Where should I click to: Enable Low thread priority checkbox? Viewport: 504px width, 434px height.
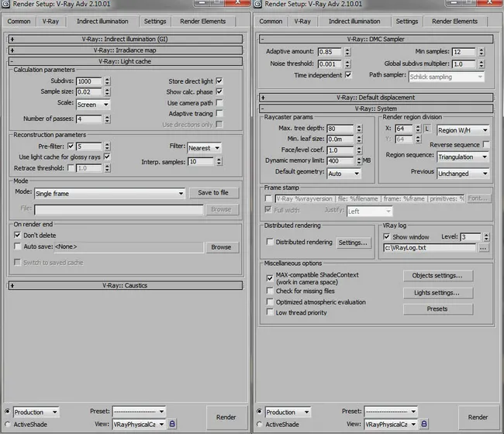pos(270,312)
